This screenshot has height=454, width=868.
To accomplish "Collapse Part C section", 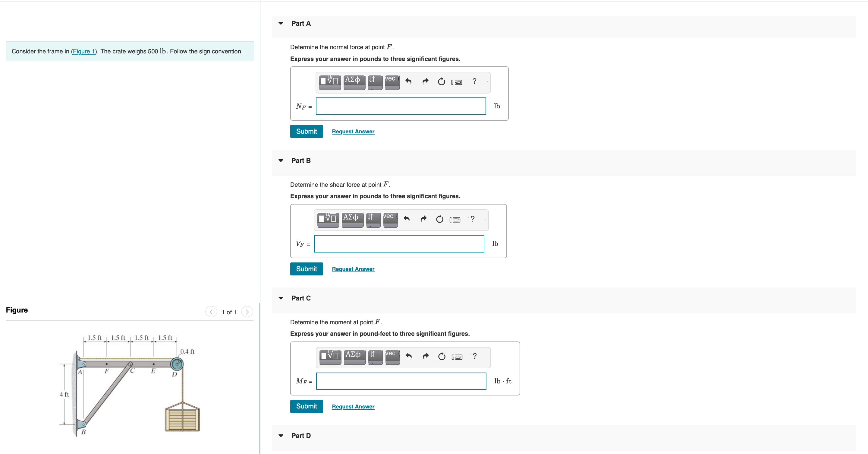I will (281, 298).
